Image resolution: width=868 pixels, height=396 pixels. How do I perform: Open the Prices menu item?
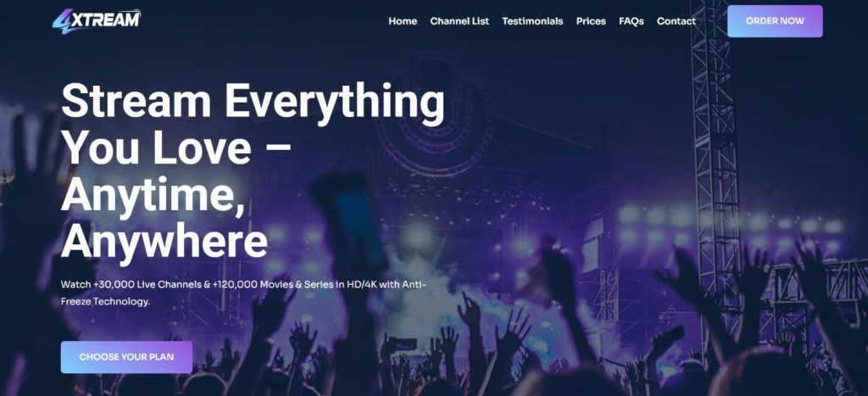(591, 21)
